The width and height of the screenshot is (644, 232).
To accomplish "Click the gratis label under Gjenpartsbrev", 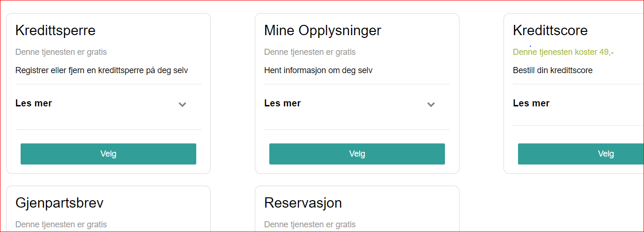I will pyautogui.click(x=61, y=225).
